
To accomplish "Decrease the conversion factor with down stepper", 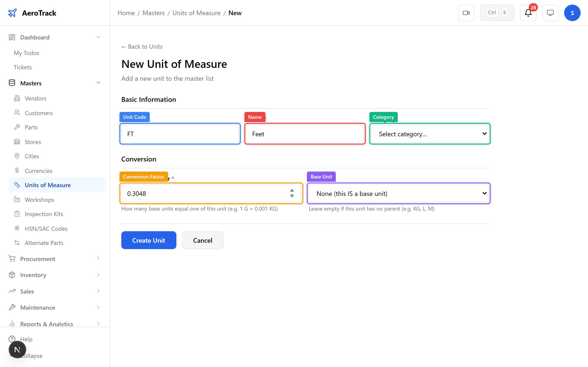I will 292,196.
